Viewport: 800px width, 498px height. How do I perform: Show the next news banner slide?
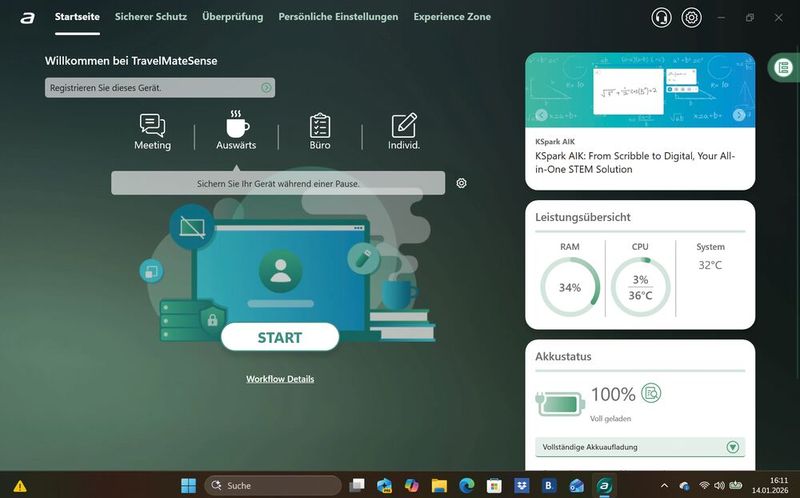(x=739, y=115)
